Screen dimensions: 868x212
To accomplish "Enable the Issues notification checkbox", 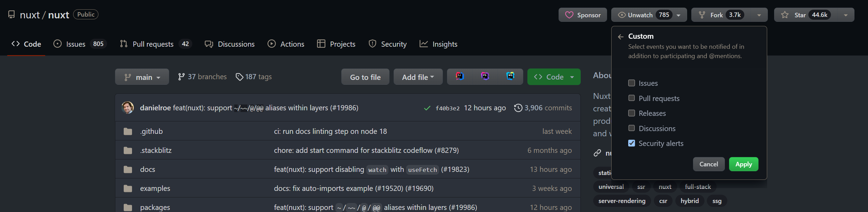I will pos(631,83).
